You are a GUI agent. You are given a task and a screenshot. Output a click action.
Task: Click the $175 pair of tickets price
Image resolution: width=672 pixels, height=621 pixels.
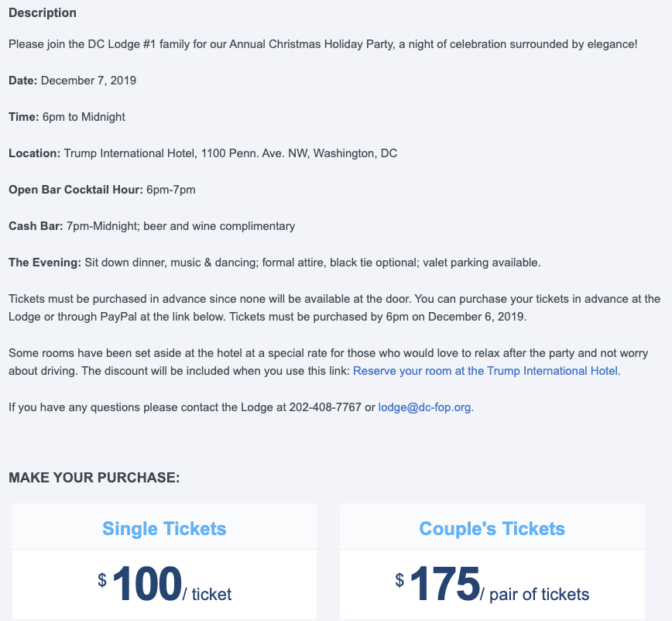tap(492, 584)
